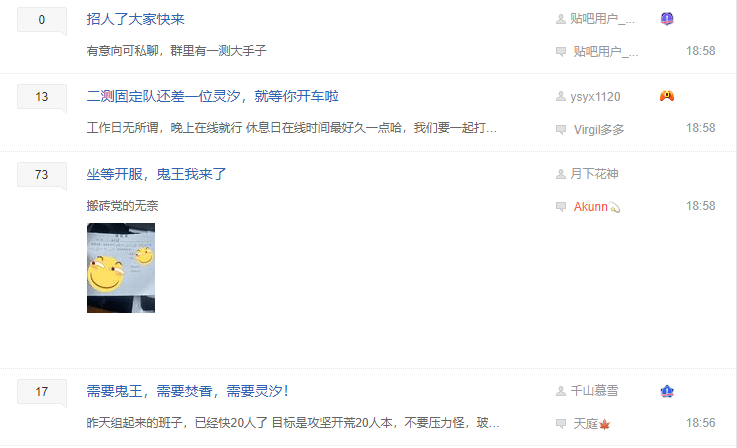Click the reply bubble icon beside Virgil多多
The height and width of the screenshot is (448, 737).
[x=561, y=129]
